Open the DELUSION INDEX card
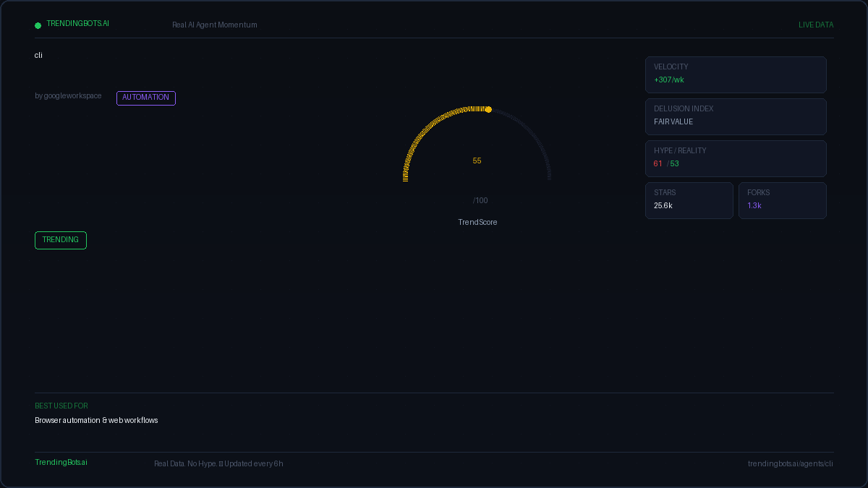The height and width of the screenshot is (488, 868). (736, 116)
